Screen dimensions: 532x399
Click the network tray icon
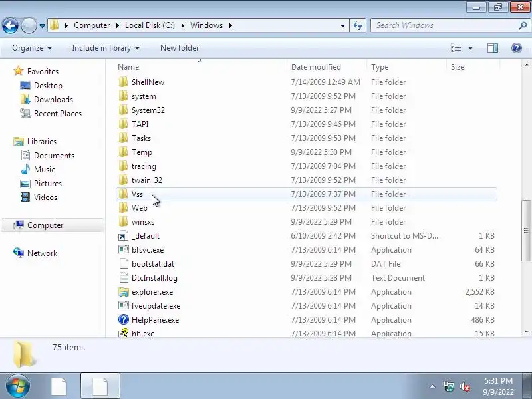pos(448,386)
